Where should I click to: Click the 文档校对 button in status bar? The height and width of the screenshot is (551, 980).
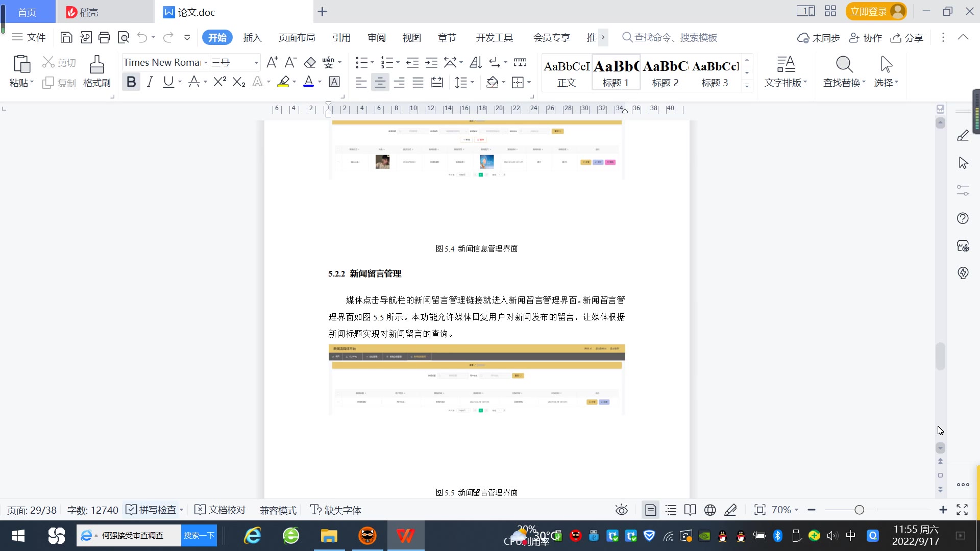coord(220,510)
